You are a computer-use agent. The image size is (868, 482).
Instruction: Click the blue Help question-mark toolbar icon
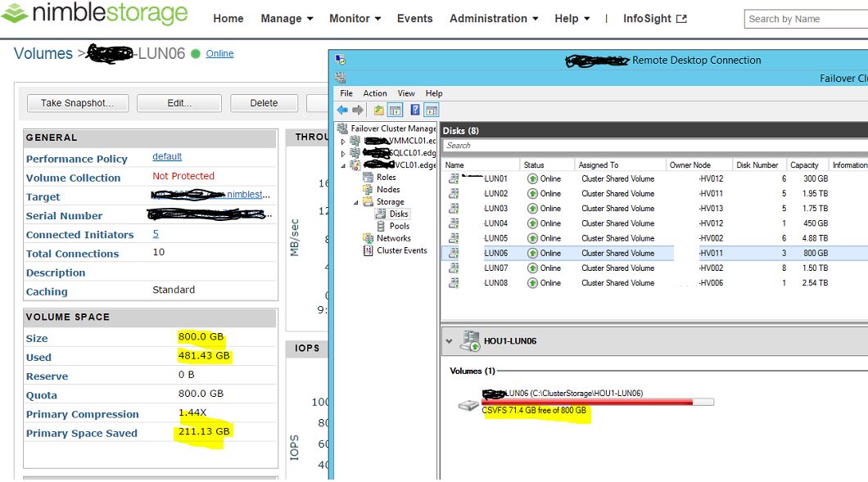pyautogui.click(x=415, y=110)
